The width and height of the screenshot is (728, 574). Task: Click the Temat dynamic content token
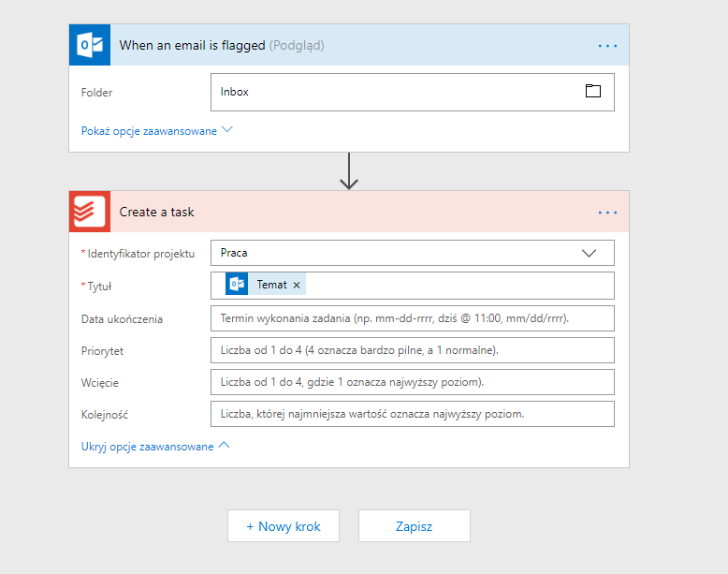(x=266, y=284)
